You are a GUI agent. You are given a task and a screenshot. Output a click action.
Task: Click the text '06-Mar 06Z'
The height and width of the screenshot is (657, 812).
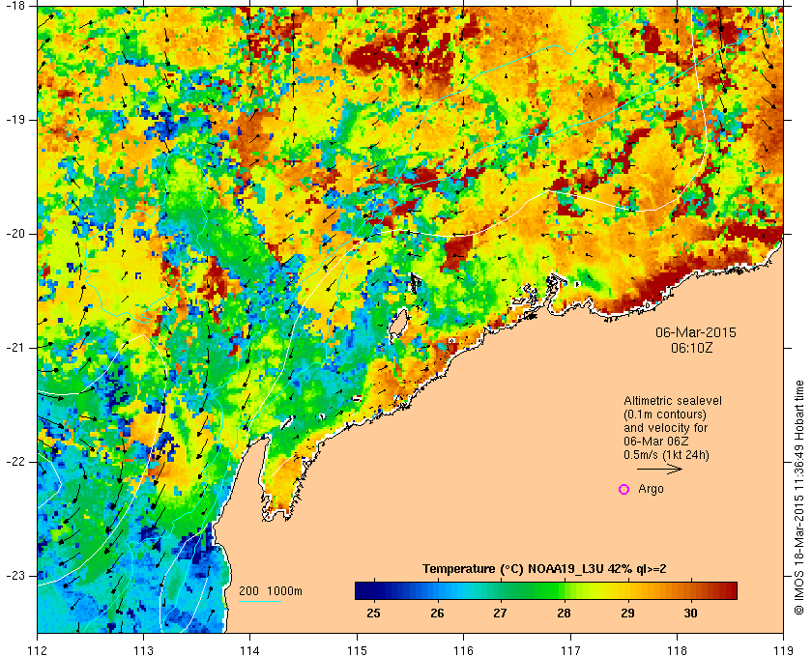pyautogui.click(x=654, y=442)
